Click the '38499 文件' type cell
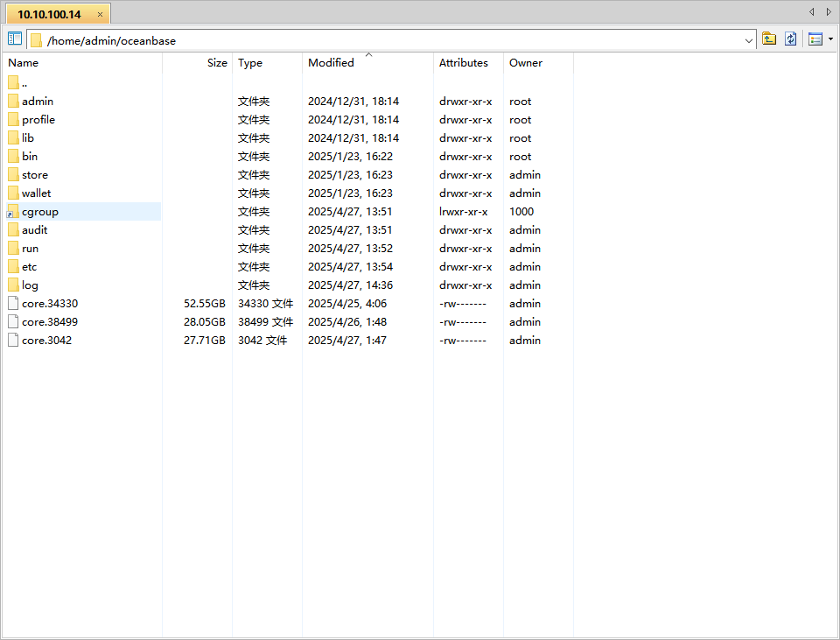 click(x=266, y=321)
